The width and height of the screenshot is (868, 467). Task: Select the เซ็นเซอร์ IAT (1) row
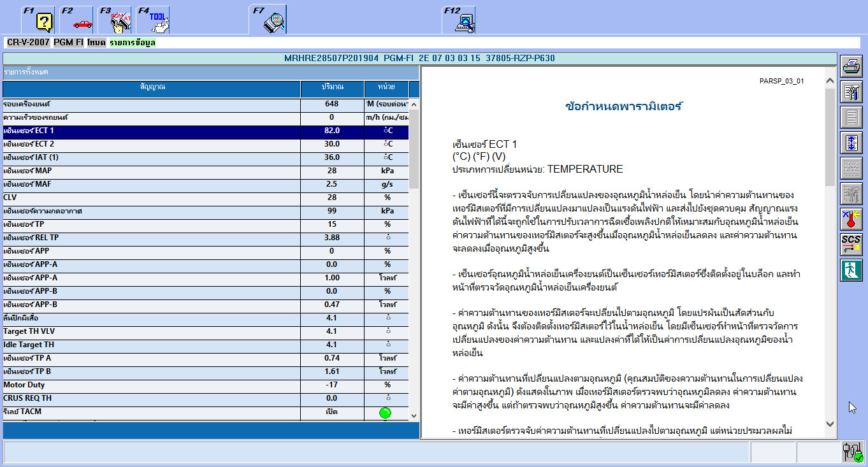coord(205,158)
